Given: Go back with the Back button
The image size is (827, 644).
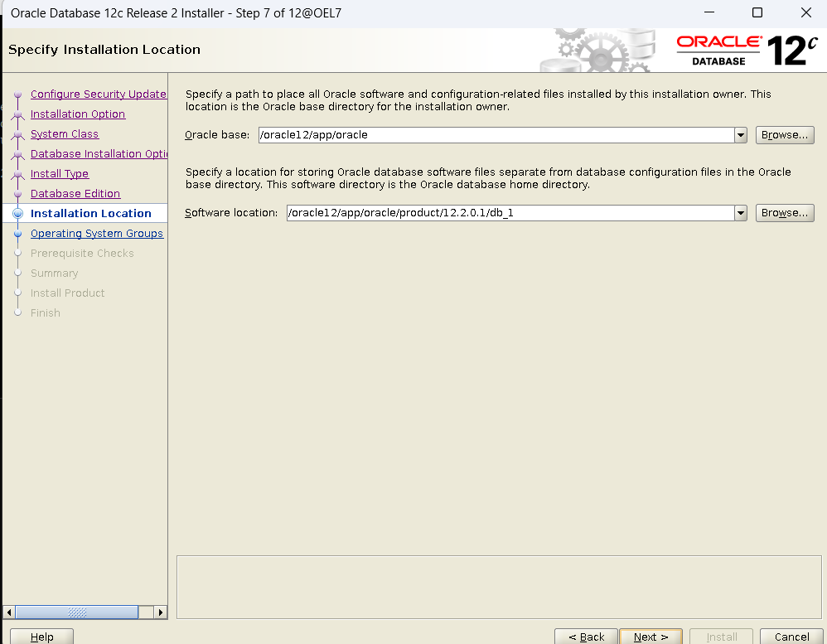Looking at the screenshot, I should coord(586,637).
